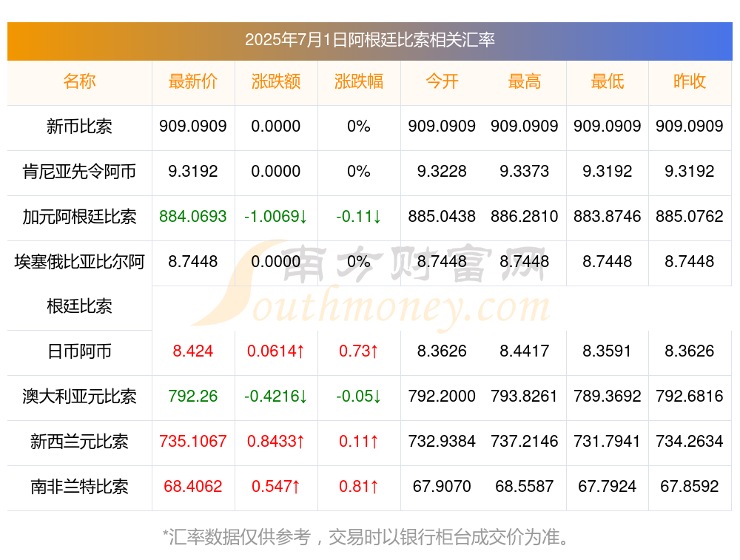
Task: Click the high value 9.3373
Action: [x=525, y=172]
